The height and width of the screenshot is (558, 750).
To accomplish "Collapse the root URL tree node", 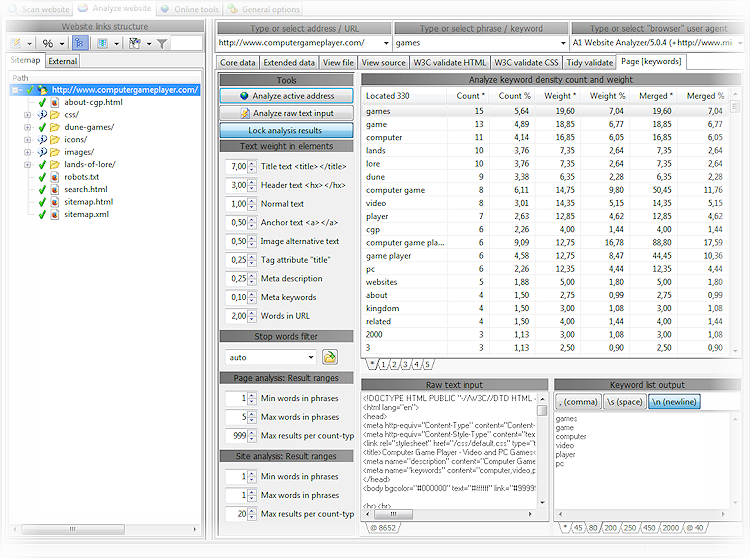I will (x=15, y=90).
